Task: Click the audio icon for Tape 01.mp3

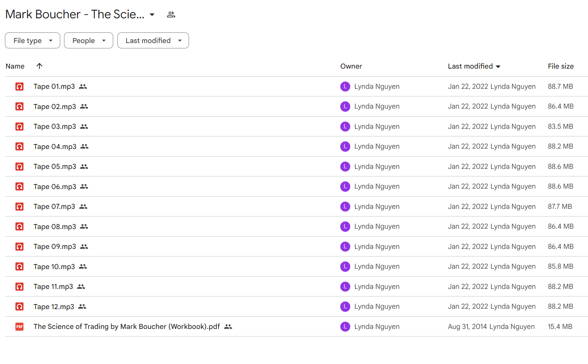Action: click(19, 87)
